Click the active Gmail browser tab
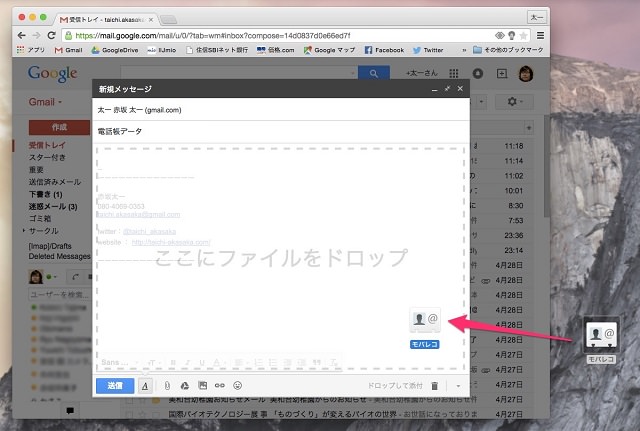 pyautogui.click(x=107, y=19)
